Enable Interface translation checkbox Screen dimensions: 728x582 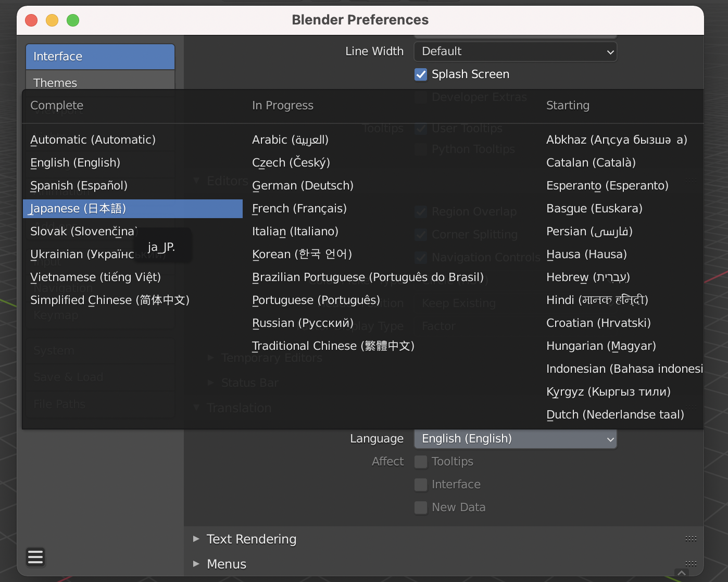point(421,485)
